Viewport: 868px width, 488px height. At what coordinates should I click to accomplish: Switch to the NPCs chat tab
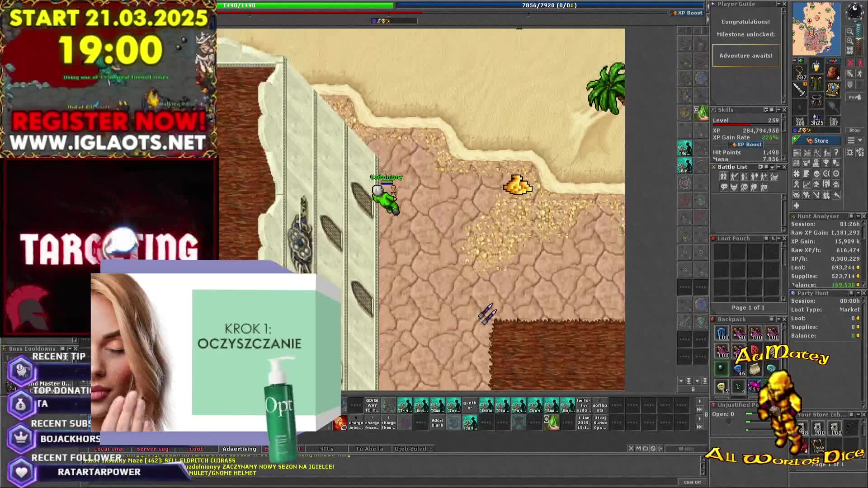click(x=326, y=449)
